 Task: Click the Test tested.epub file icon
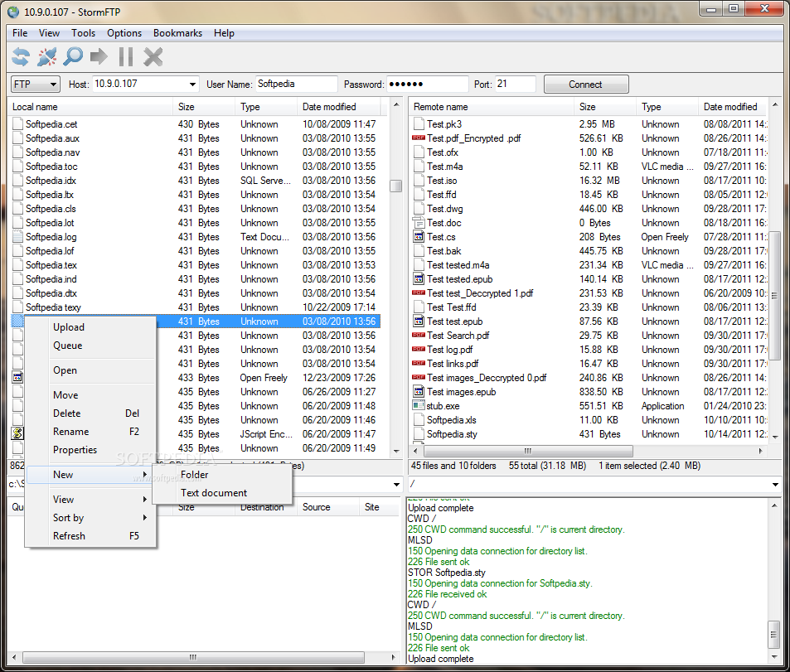tap(418, 278)
